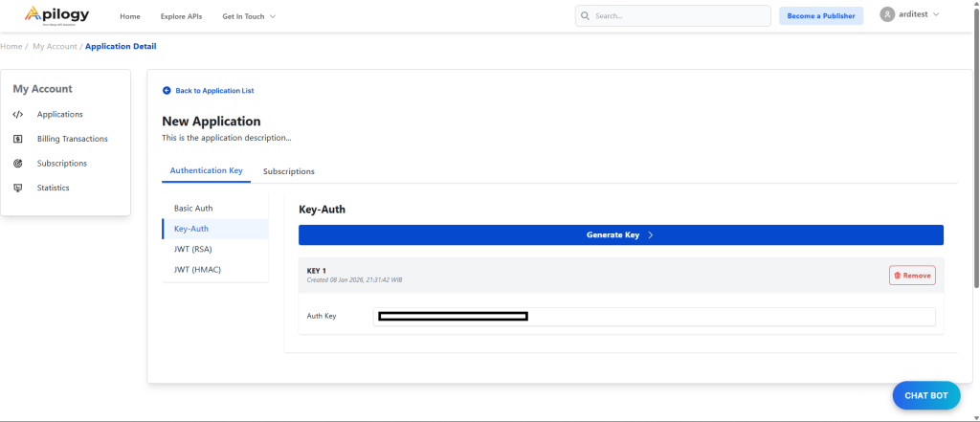The height and width of the screenshot is (422, 980).
Task: Choose JWT (RSA) authentication type
Action: point(192,249)
